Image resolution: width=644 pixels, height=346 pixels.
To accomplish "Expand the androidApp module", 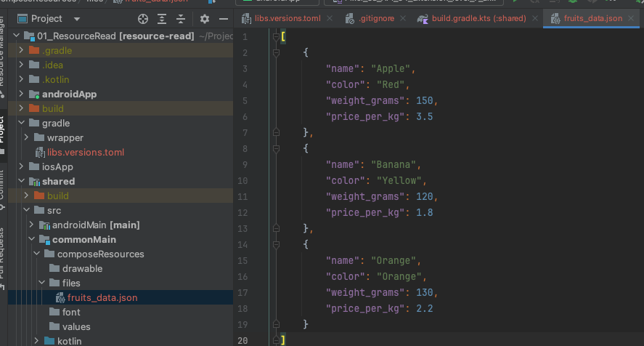I will pos(21,94).
